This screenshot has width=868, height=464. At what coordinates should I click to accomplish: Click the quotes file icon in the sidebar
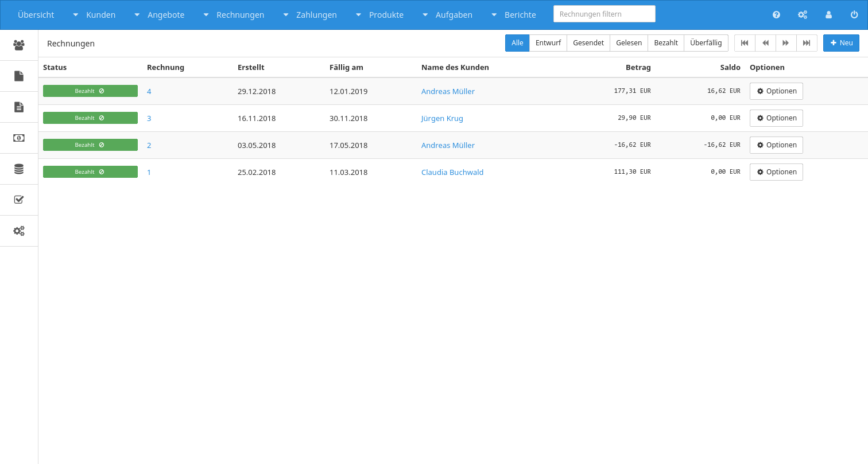pyautogui.click(x=19, y=76)
